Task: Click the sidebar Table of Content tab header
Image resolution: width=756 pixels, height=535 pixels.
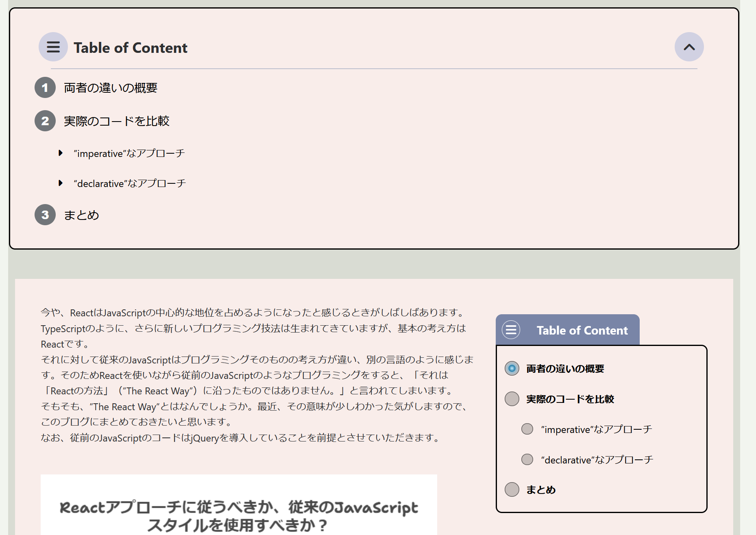Action: click(x=568, y=330)
